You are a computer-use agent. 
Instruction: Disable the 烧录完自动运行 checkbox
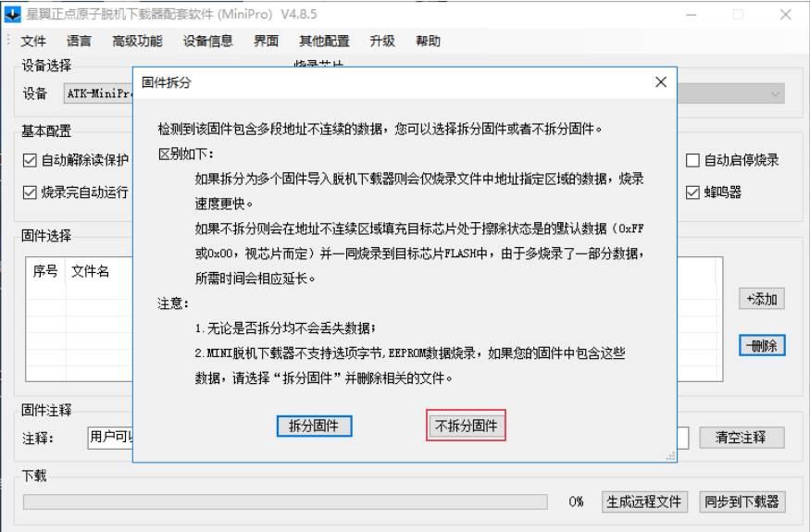30,193
